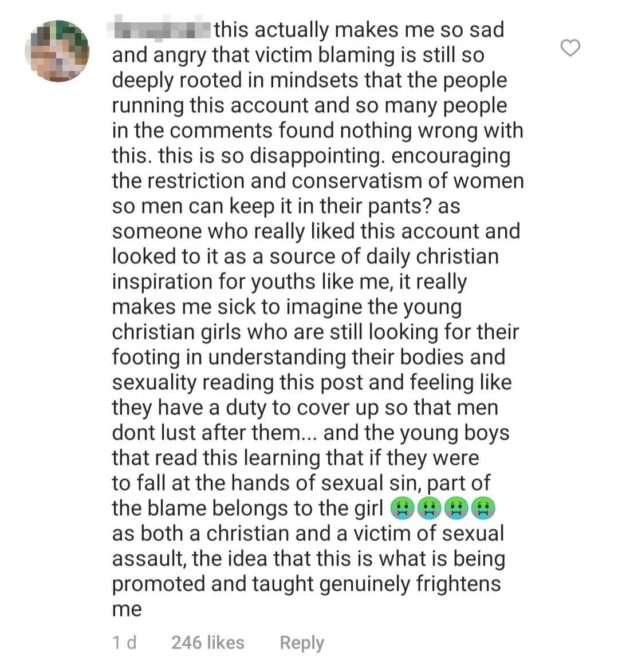Tap the blurred username of the commenter
This screenshot has width=618, height=672.
point(162,29)
